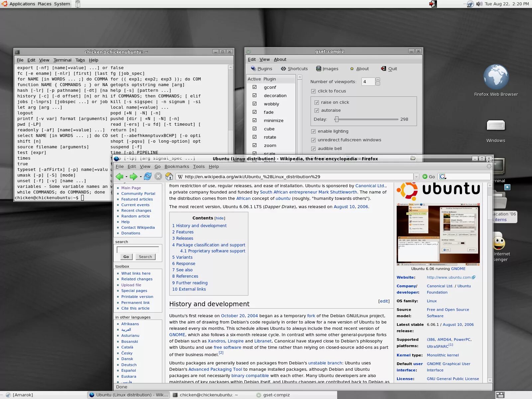
Task: Switch to gset-compiz taskbar button
Action: coord(276,395)
